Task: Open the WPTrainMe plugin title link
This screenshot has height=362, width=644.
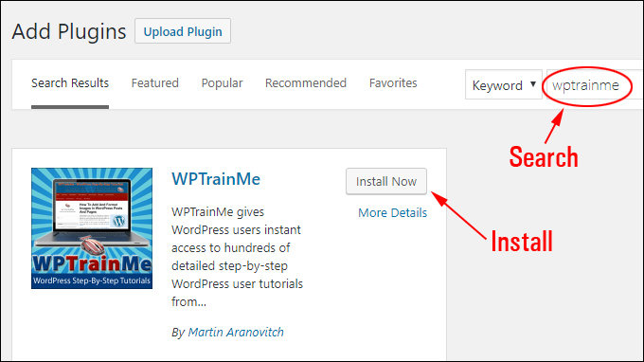Action: 216,179
